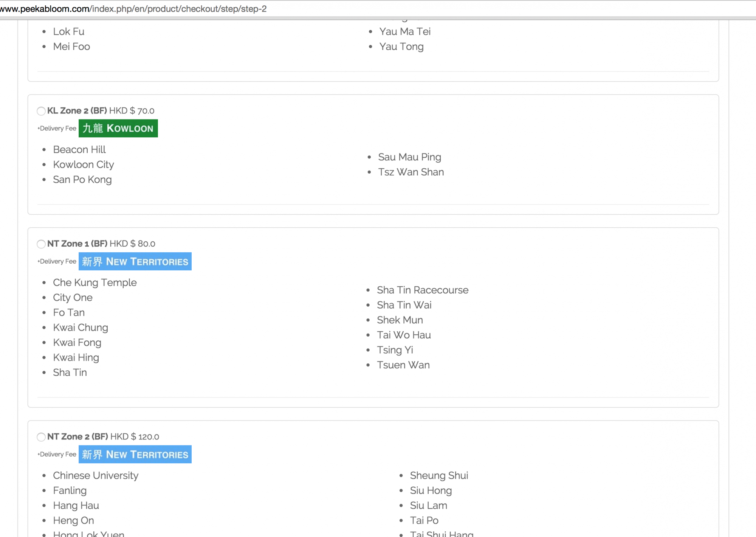
Task: Click the Tsz Wan Shan list item
Action: click(411, 172)
